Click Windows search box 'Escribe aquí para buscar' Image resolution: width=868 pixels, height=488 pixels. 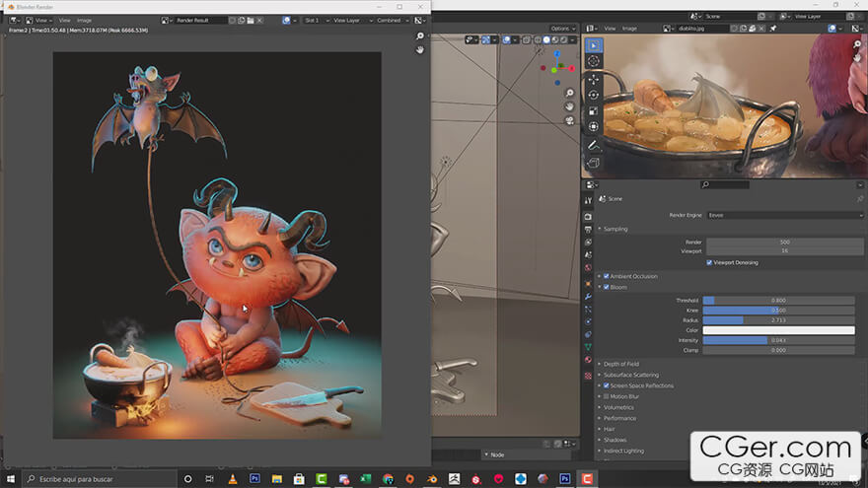click(100, 479)
